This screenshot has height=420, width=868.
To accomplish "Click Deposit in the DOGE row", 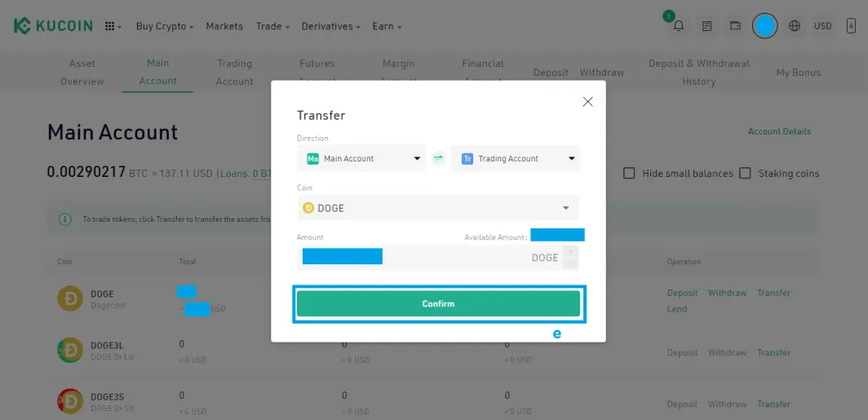I will (x=682, y=293).
